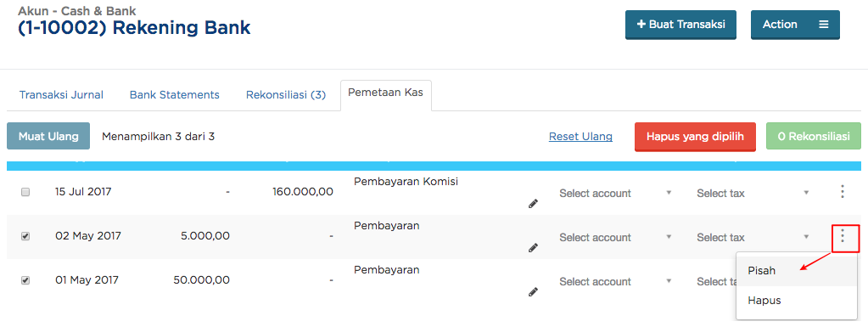This screenshot has width=868, height=327.
Task: Click the Buat Transaksi button
Action: point(680,25)
